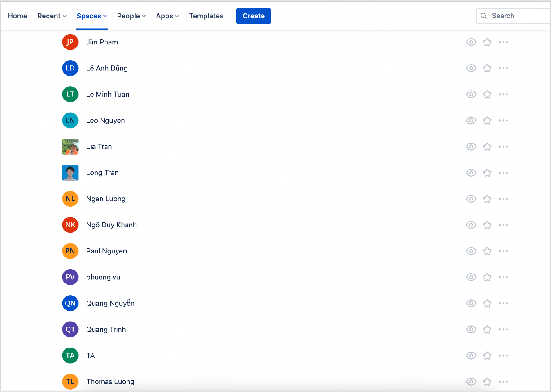Screen dimensions: 551x392
Task: Star the Leo Nguyen space
Action: 487,121
